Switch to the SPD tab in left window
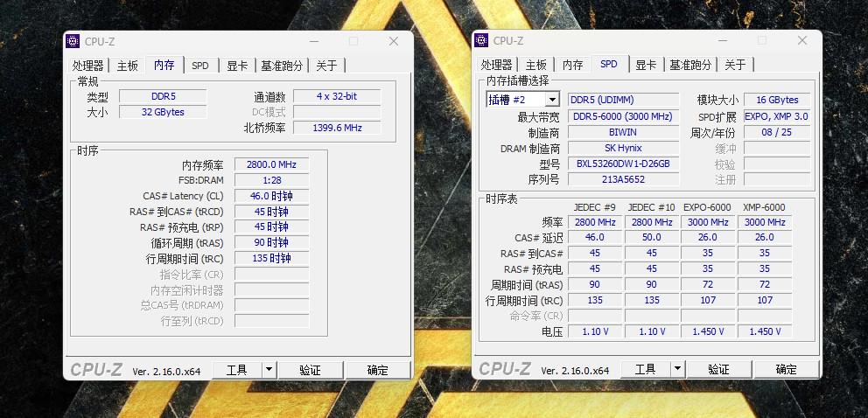Screen dimensions: 868x418 200,66
